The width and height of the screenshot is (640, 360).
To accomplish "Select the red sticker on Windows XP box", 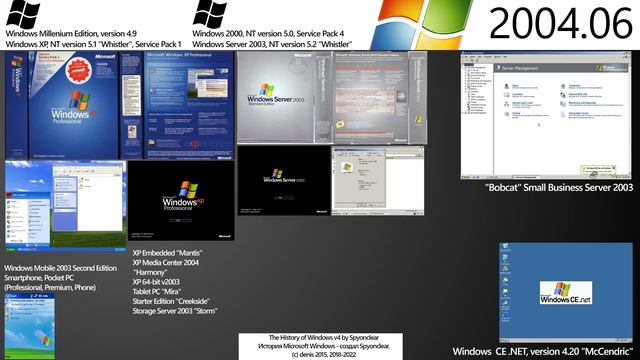I will click(78, 70).
